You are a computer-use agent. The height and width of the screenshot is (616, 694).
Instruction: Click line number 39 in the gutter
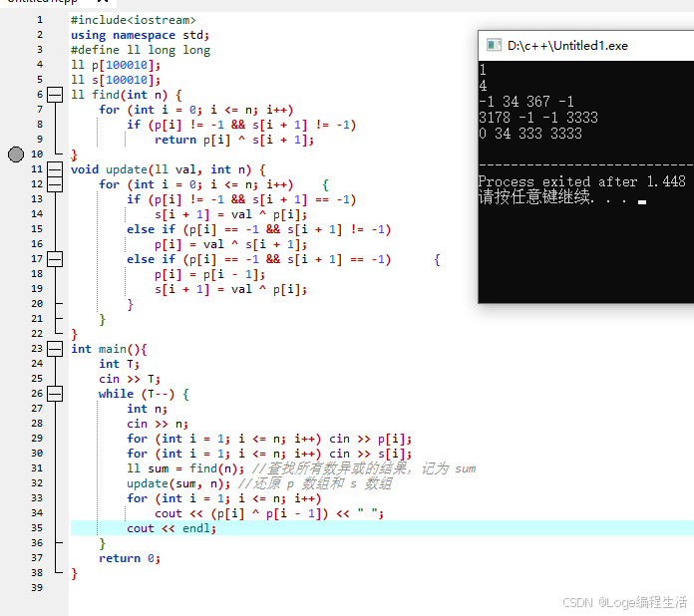click(x=37, y=588)
